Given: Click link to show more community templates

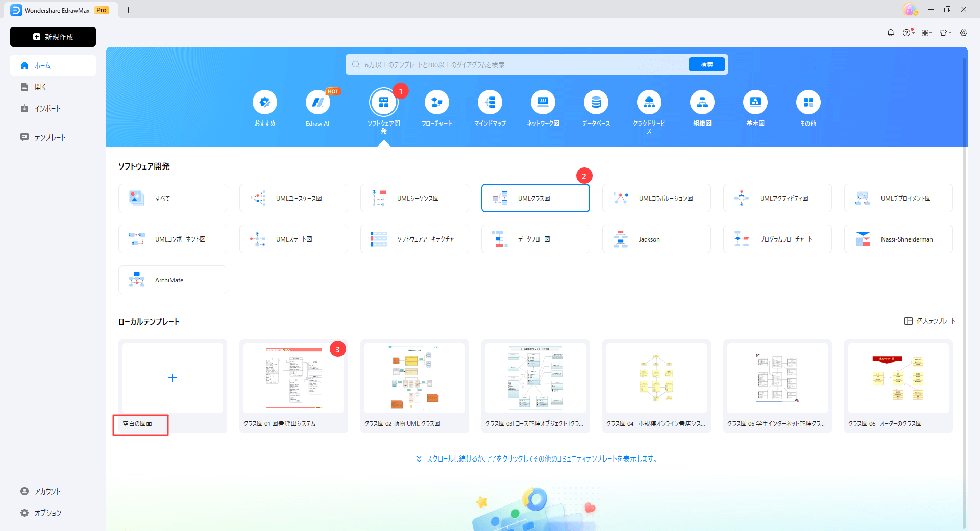Looking at the screenshot, I should coord(536,459).
